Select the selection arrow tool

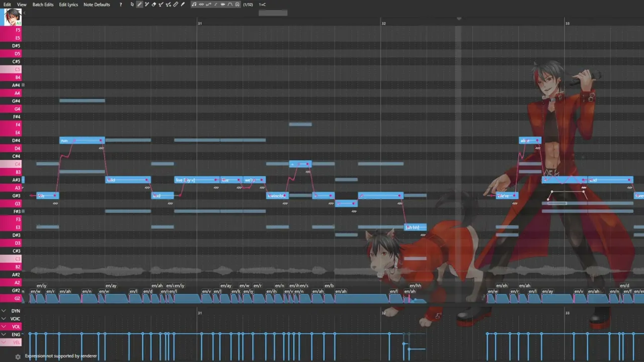[x=132, y=5]
